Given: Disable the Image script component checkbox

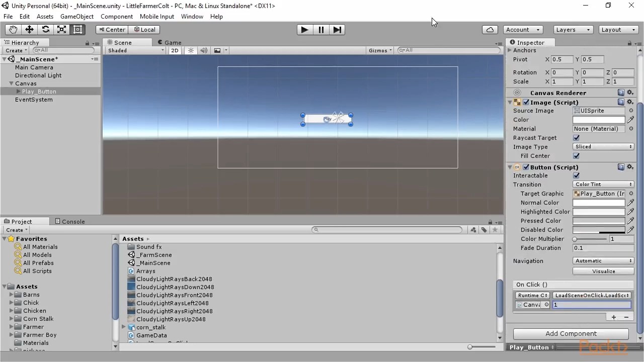Looking at the screenshot, I should [x=526, y=102].
